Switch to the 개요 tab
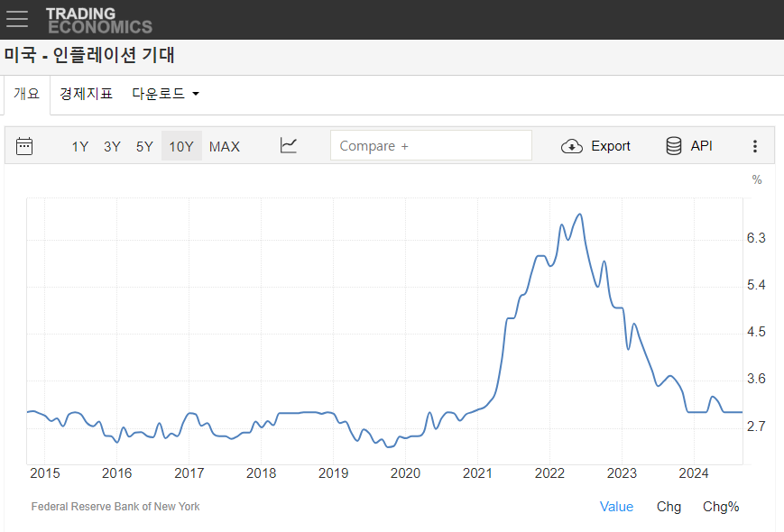 click(x=26, y=94)
